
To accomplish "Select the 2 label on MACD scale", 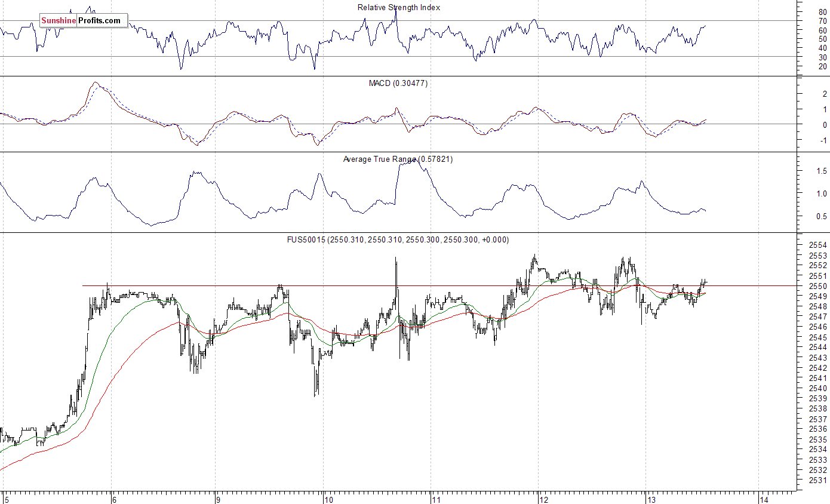I will click(x=825, y=94).
